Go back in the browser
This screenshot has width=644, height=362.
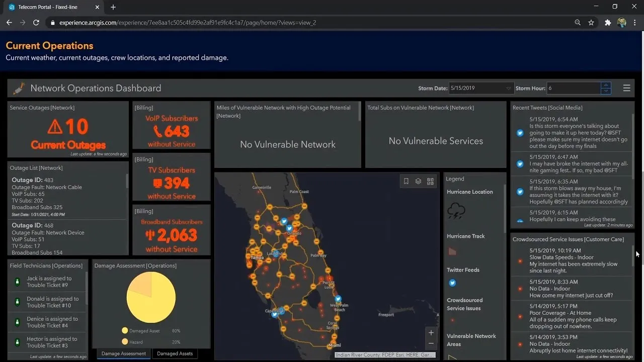[x=9, y=23]
